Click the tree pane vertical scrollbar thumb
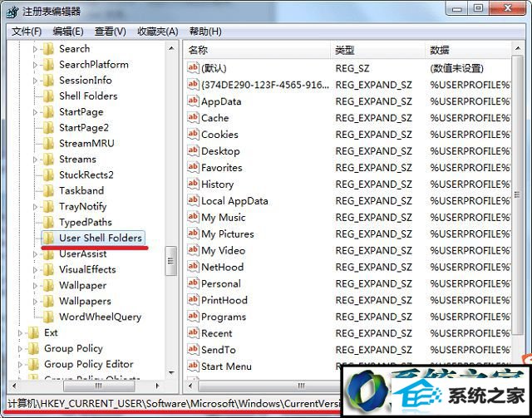 [170, 261]
